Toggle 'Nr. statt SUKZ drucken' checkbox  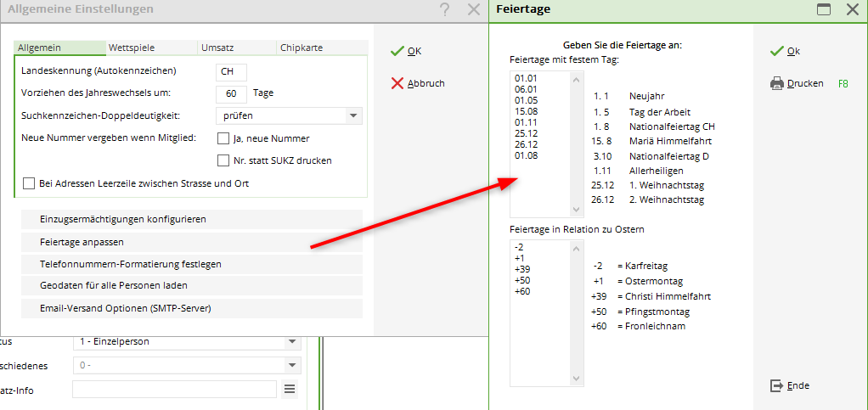tap(223, 160)
